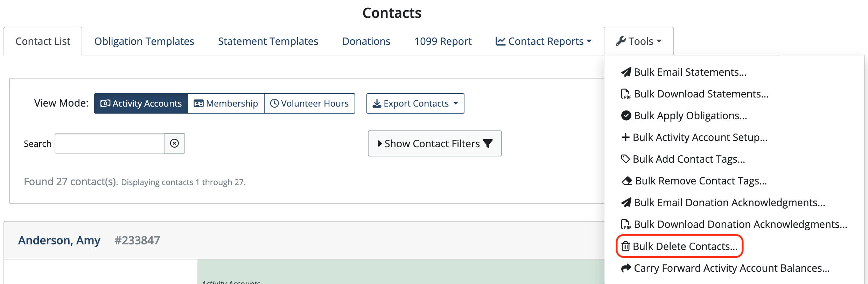This screenshot has width=868, height=284.
Task: Click the checkmark icon for Bulk Apply Obligations
Action: (x=626, y=116)
